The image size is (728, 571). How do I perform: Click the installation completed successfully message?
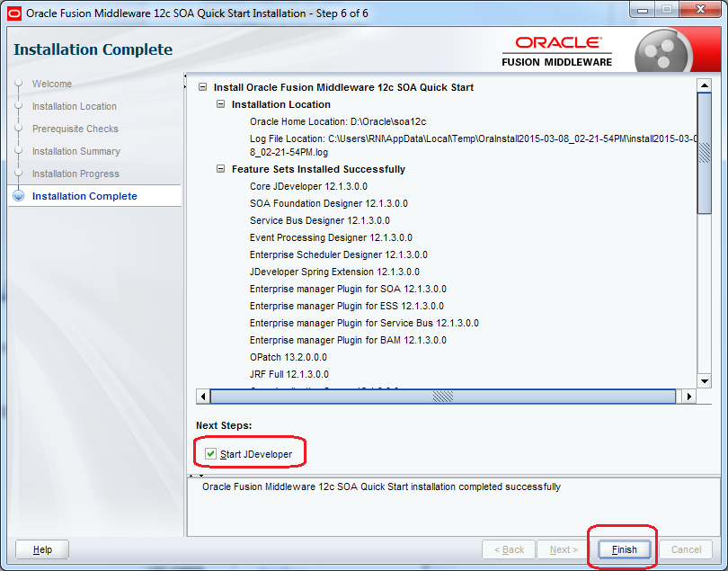click(x=382, y=486)
